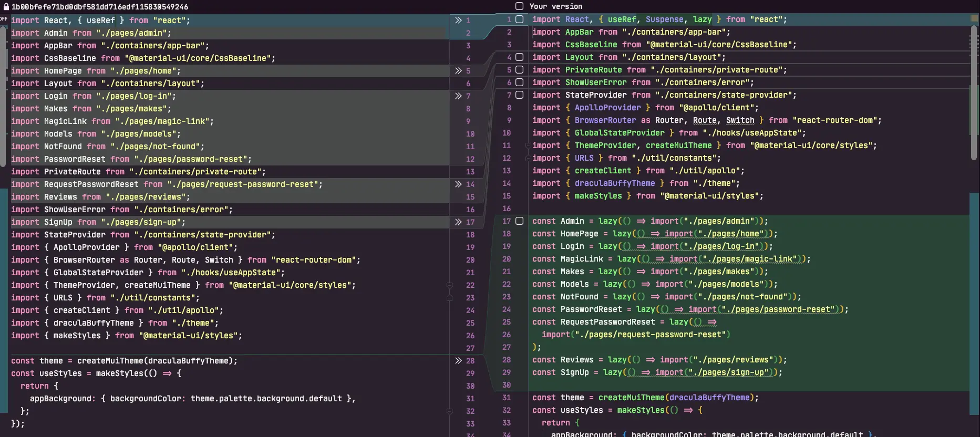This screenshot has height=437, width=980.
Task: Accept the change at left line 1 arrow
Action: click(458, 20)
